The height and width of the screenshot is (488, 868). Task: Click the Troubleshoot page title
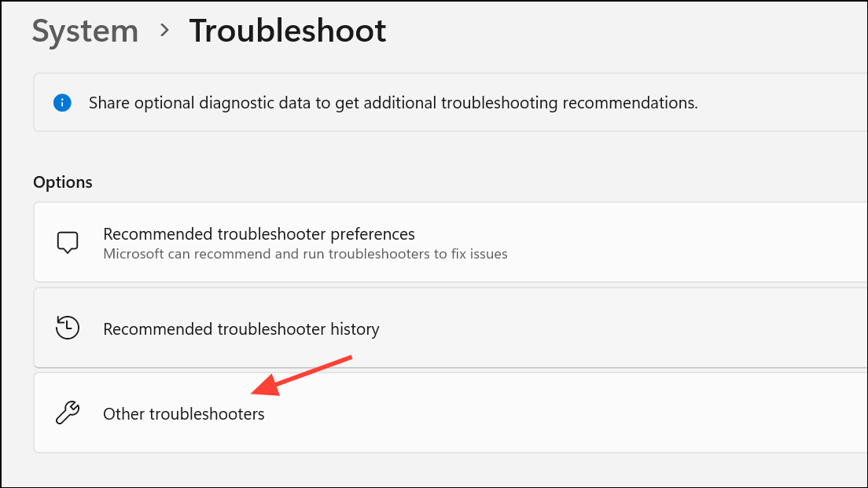pyautogui.click(x=288, y=31)
